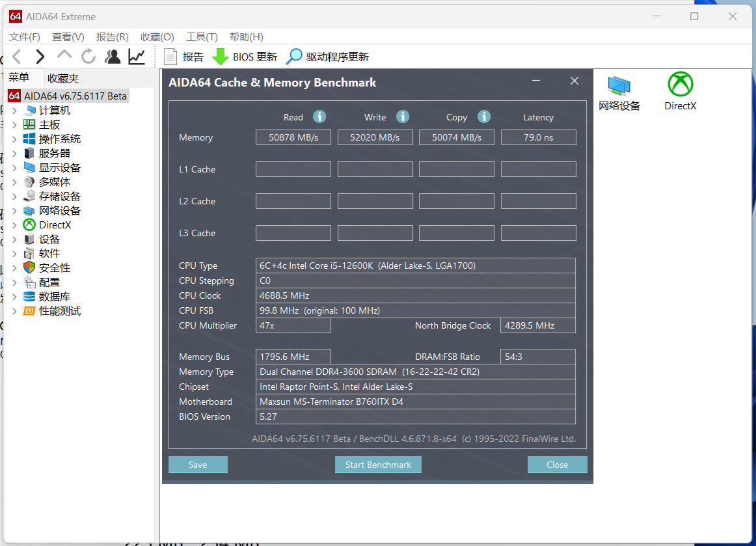Click the Memory Latency 79.0 ns field
This screenshot has width=756, height=546.
539,137
